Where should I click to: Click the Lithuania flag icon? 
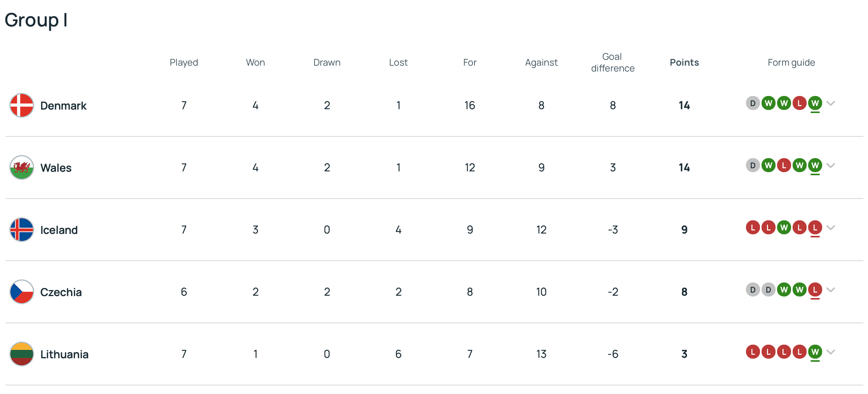(22, 354)
